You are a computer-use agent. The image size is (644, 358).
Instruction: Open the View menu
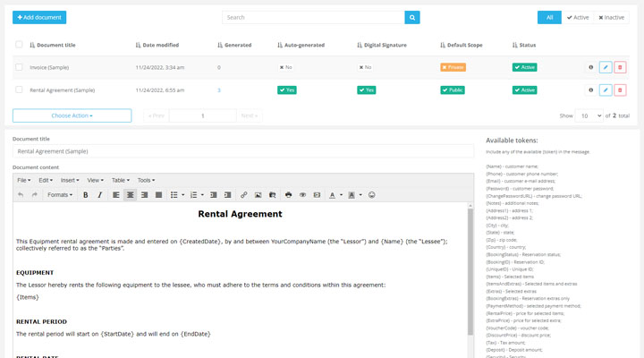pos(95,180)
